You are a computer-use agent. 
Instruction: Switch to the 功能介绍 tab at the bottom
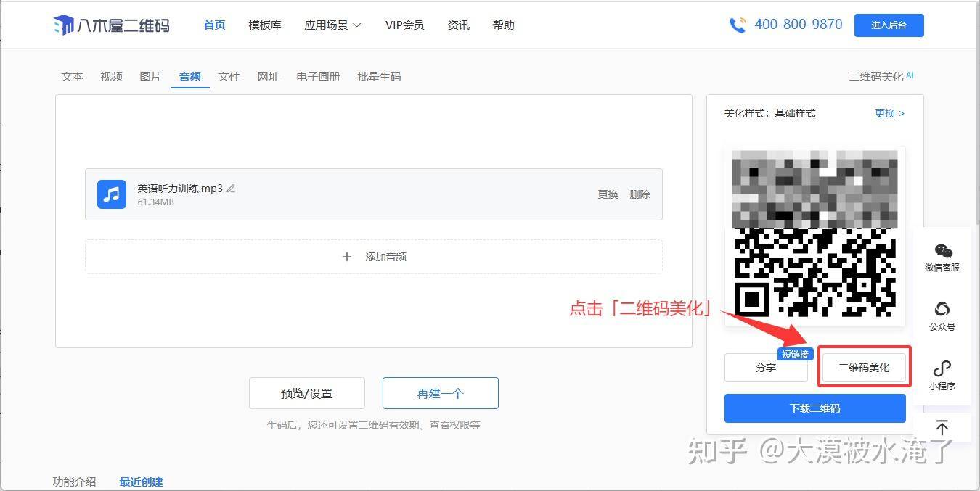[74, 482]
